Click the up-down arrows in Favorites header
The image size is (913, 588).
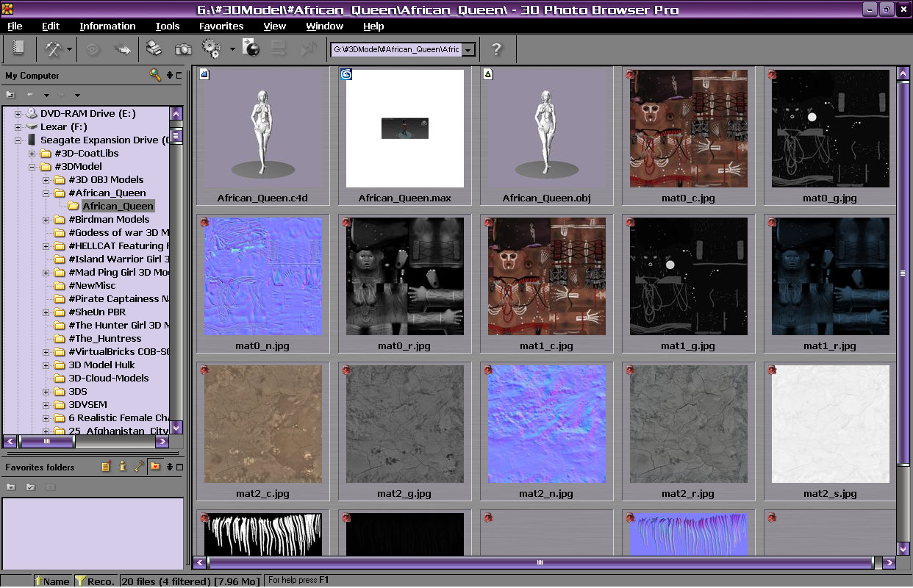click(x=170, y=467)
